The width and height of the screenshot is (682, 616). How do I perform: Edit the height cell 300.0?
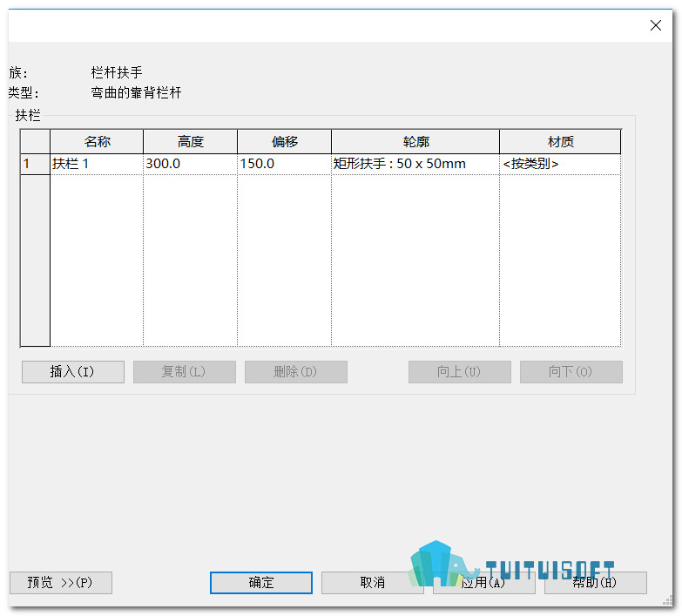pos(190,164)
